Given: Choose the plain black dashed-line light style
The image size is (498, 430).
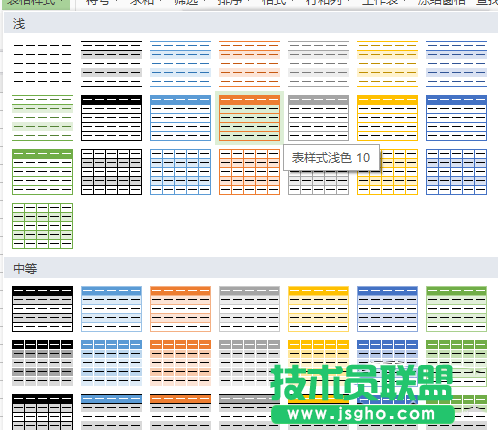Looking at the screenshot, I should (x=42, y=64).
